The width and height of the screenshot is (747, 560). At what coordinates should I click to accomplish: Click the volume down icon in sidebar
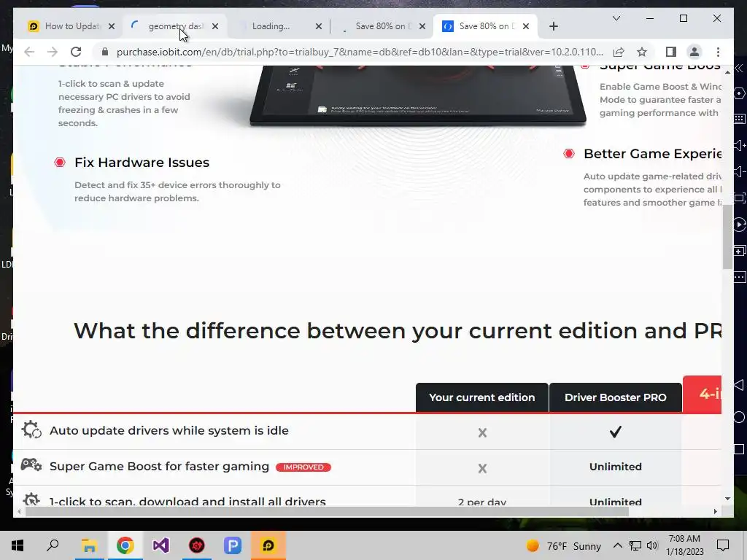pyautogui.click(x=740, y=171)
